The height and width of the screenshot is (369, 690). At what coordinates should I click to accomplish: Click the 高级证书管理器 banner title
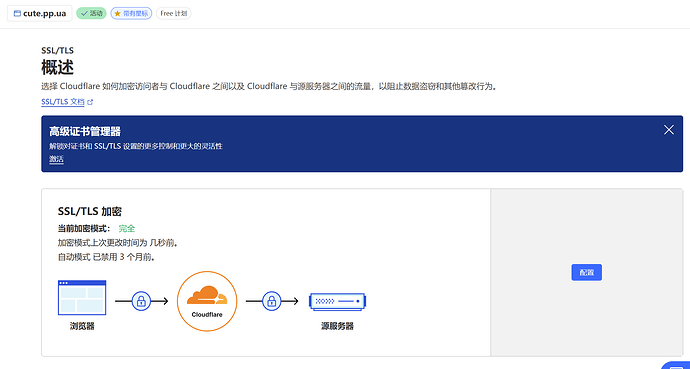point(85,132)
